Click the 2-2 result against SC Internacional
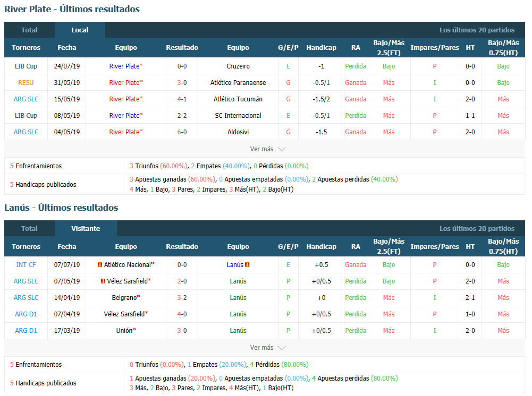Screen dimensions: 532x396 [182, 116]
